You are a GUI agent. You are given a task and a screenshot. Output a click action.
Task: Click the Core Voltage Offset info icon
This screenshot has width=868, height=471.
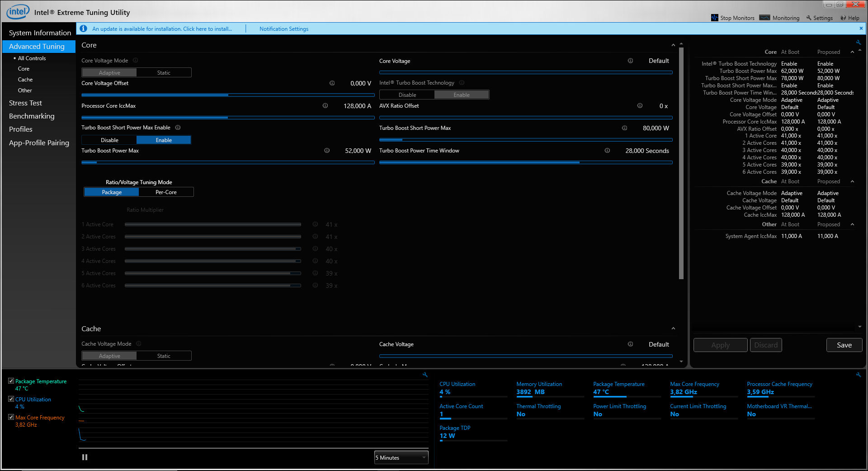(x=332, y=83)
